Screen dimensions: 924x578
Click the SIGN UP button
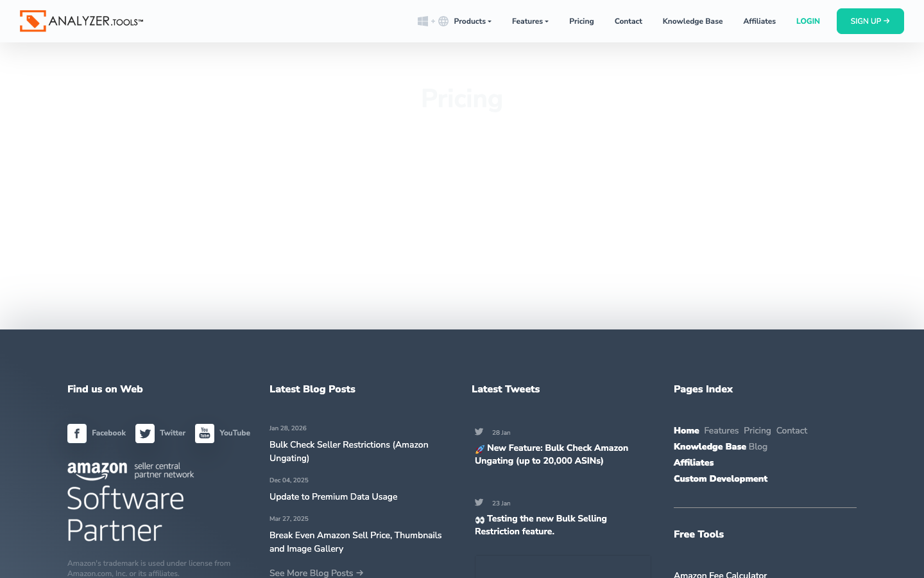[870, 21]
